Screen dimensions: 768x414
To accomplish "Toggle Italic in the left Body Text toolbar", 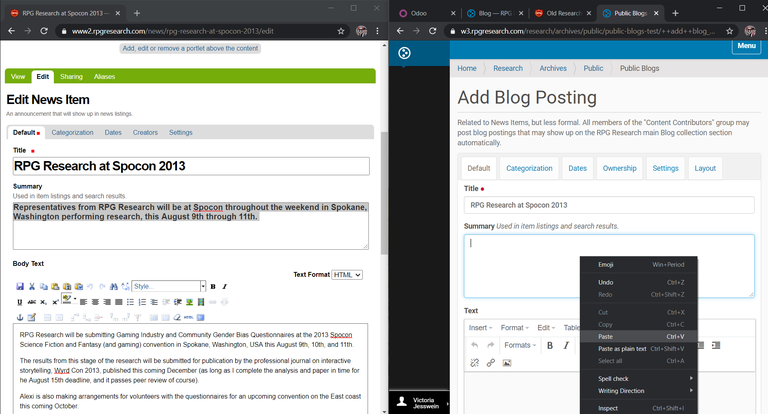I will (225, 287).
